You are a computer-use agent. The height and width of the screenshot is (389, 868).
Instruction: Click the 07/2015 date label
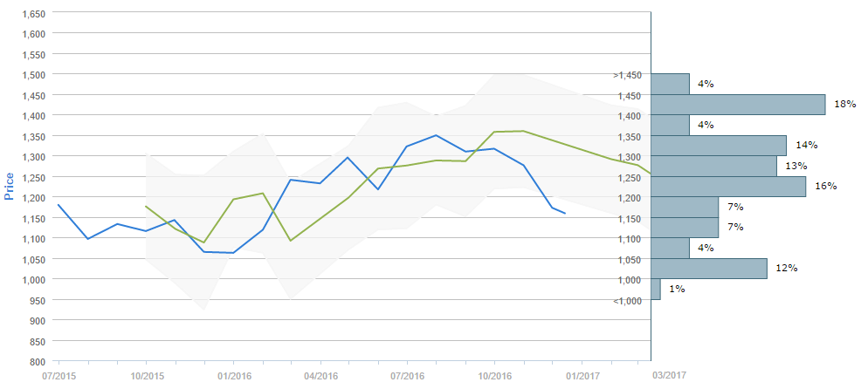pos(59,376)
